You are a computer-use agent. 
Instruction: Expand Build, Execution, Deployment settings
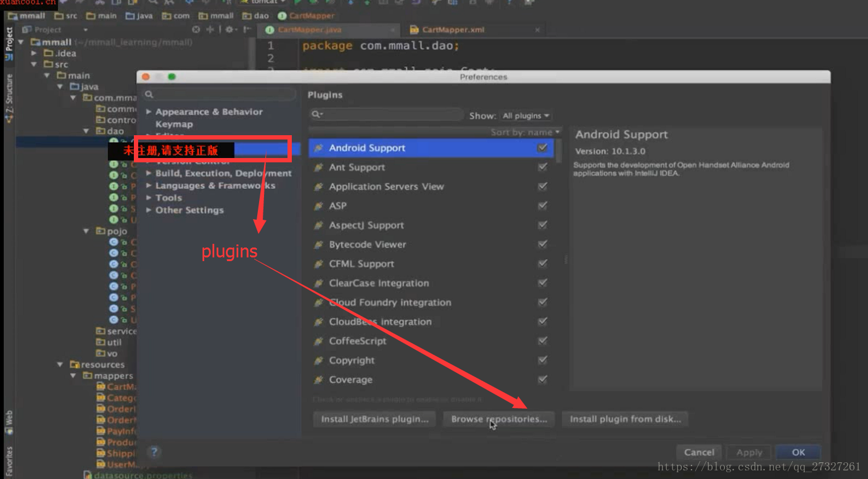tap(149, 173)
